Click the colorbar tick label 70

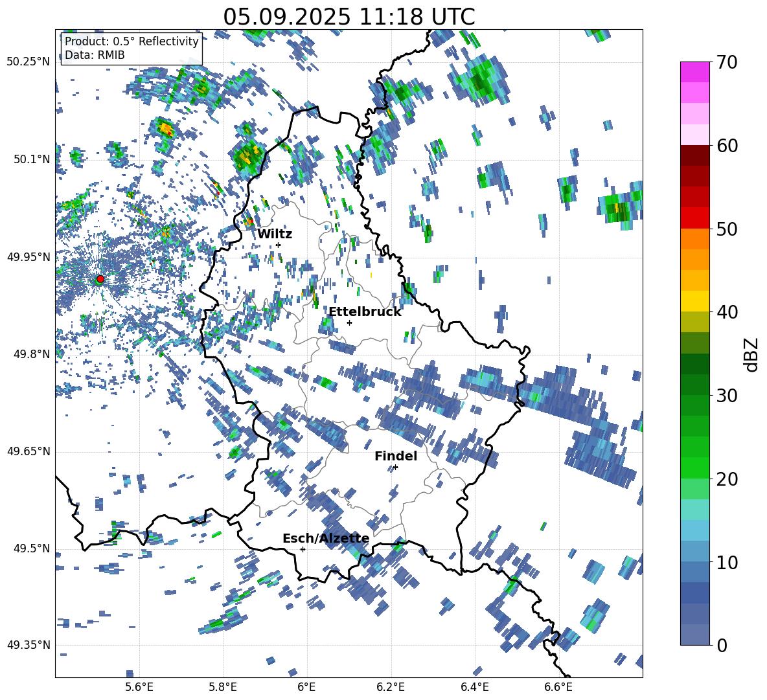(x=727, y=62)
